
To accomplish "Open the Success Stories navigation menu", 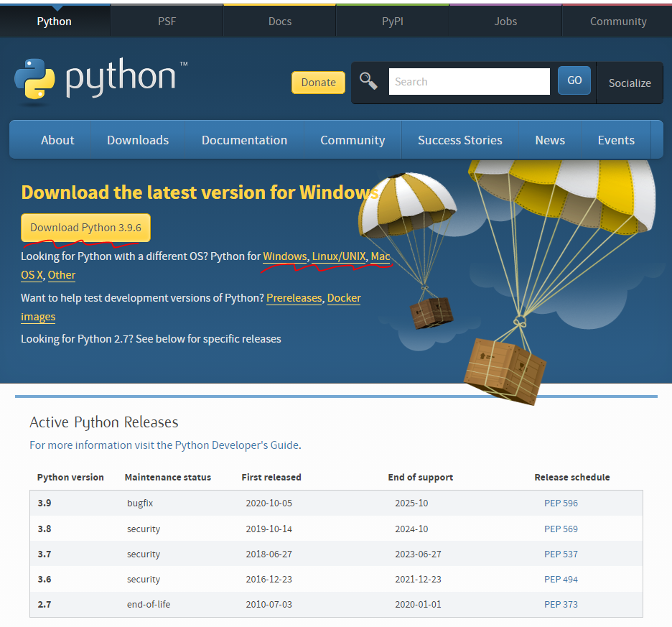I will coord(460,140).
